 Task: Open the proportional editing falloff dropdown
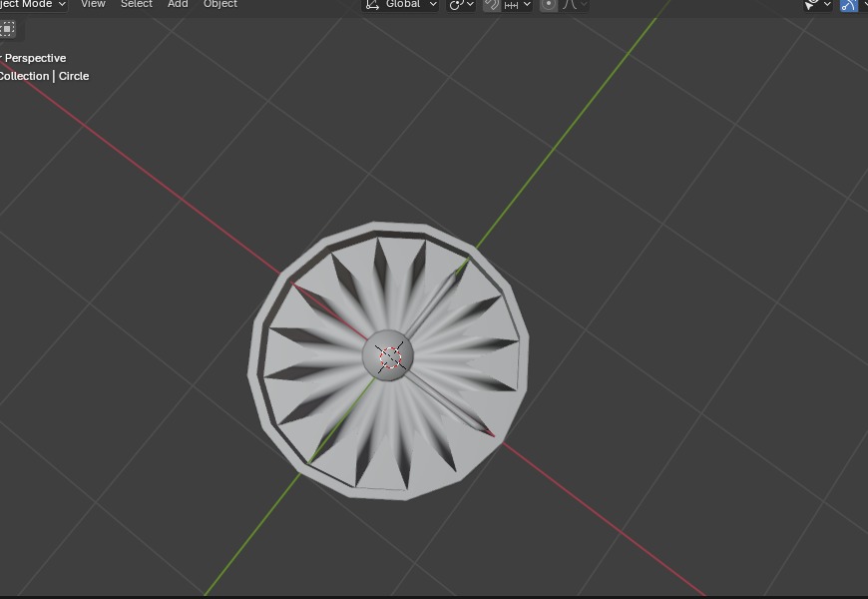click(x=574, y=4)
